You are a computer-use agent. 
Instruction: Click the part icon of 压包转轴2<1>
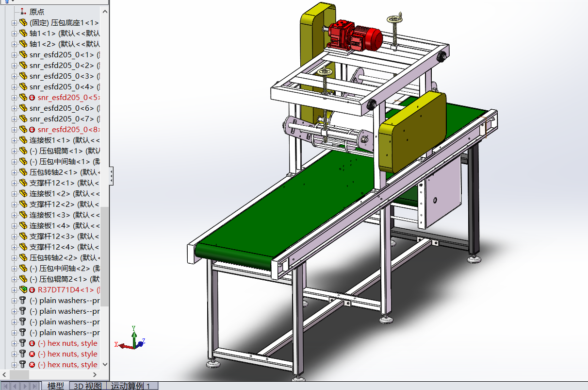click(x=23, y=172)
